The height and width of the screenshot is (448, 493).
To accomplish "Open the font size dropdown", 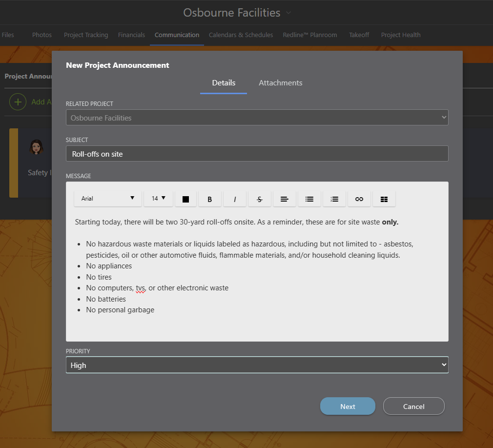I will click(158, 199).
